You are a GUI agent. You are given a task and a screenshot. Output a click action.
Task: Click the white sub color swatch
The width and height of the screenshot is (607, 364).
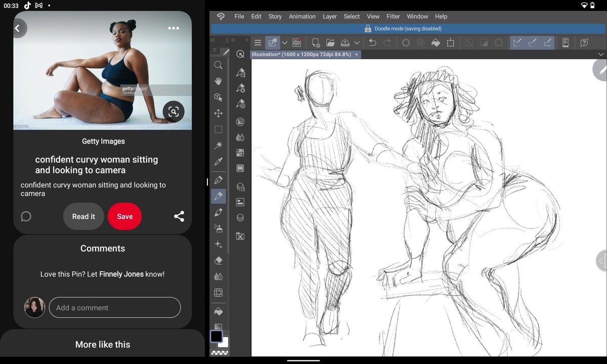(225, 343)
